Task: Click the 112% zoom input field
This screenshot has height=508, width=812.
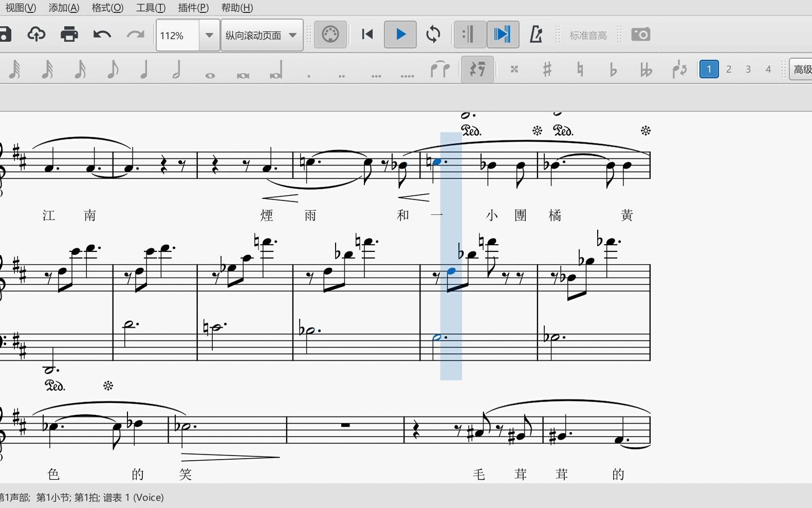Action: [x=177, y=35]
